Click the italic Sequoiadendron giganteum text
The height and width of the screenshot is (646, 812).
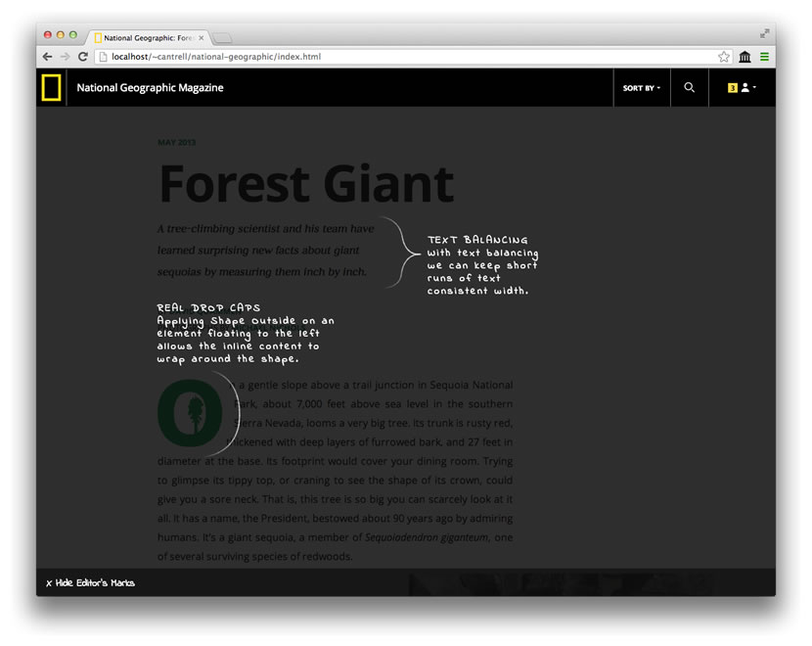point(427,537)
